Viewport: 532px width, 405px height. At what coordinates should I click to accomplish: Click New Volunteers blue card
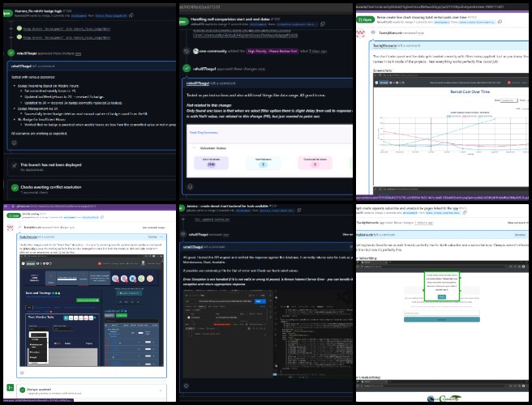coord(263,163)
